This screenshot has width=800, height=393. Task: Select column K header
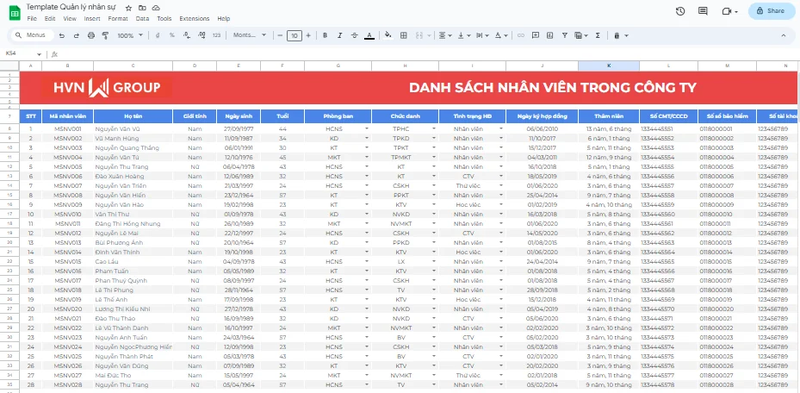pyautogui.click(x=609, y=66)
